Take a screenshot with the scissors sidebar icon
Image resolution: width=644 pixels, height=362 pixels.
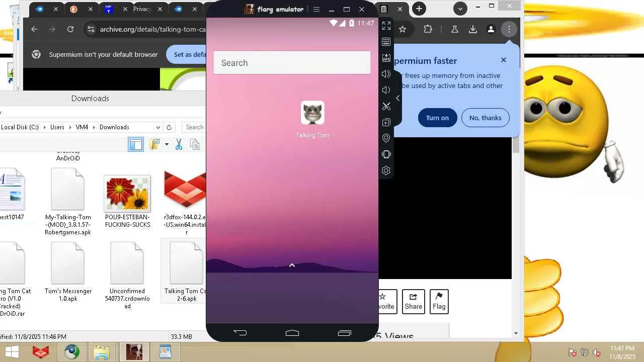click(386, 106)
